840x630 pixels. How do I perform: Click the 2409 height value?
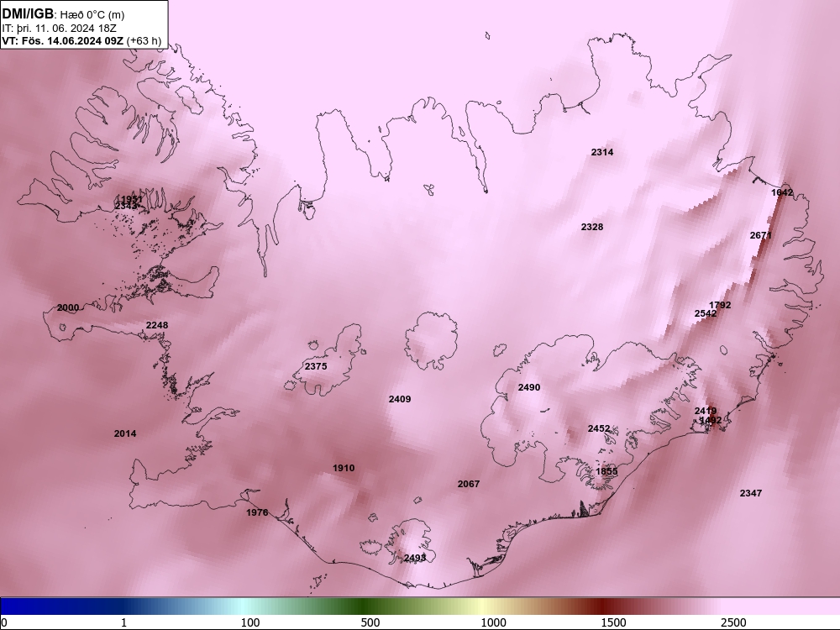[x=400, y=399]
